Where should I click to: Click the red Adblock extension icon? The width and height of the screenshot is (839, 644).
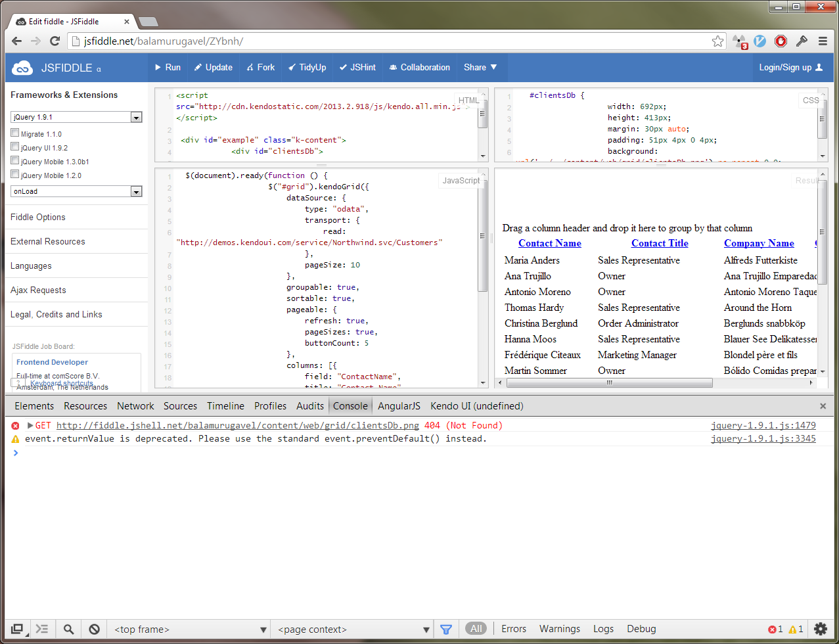[781, 41]
